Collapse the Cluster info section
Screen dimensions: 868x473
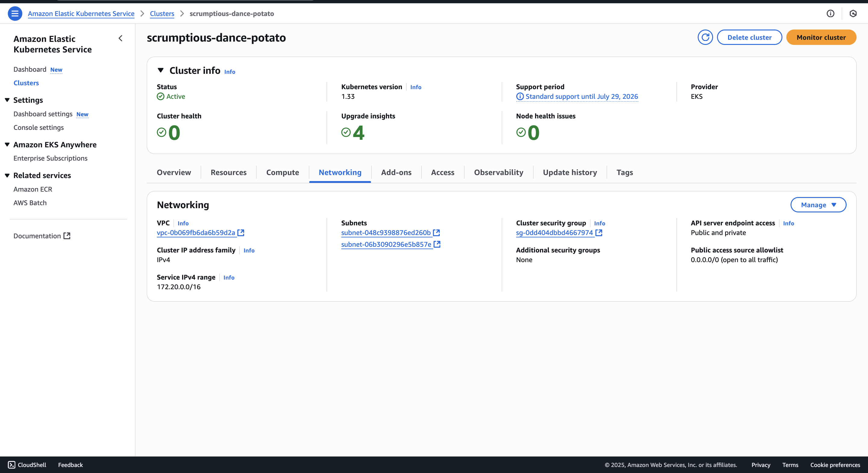point(161,70)
